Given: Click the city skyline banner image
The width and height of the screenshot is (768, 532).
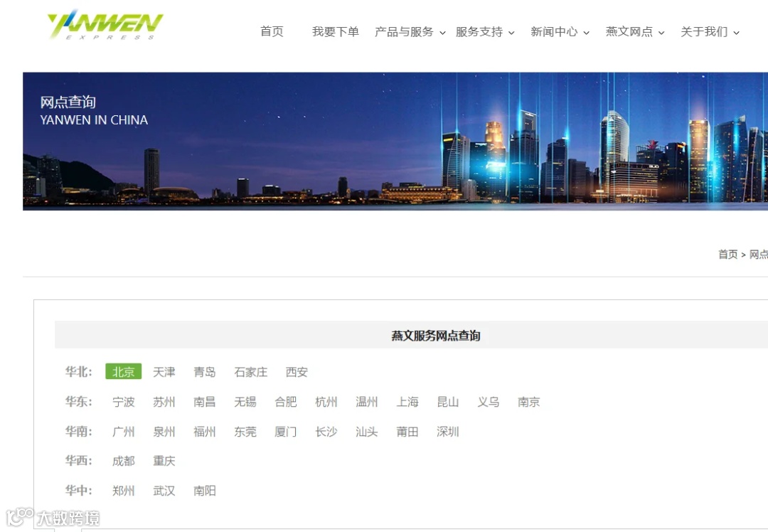Looking at the screenshot, I should coord(395,142).
